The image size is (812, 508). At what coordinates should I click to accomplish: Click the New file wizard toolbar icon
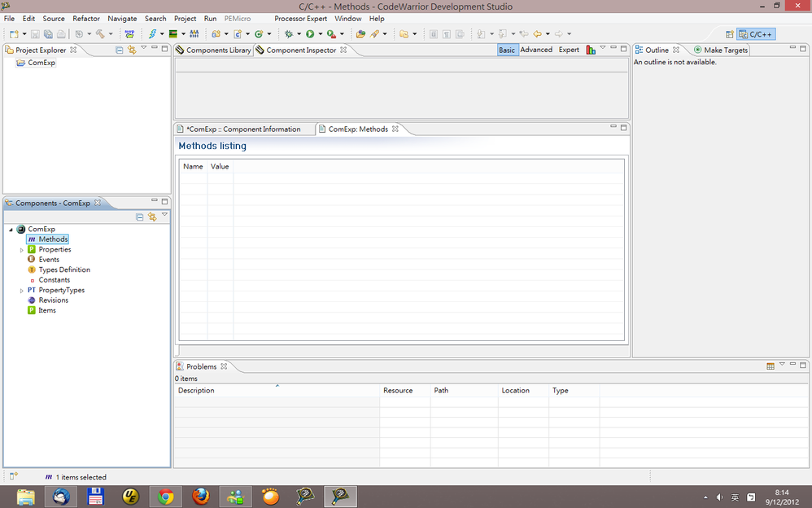tap(14, 34)
